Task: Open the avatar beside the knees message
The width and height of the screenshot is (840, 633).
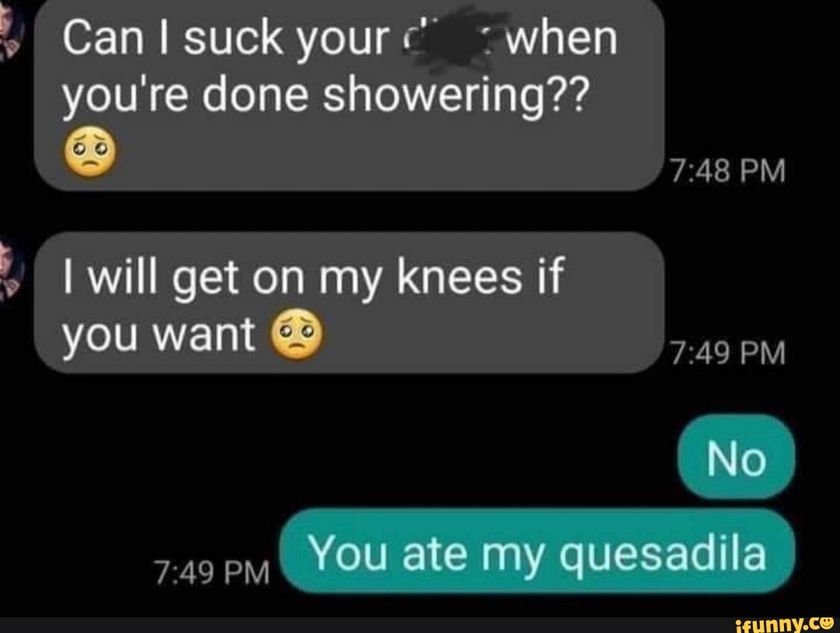Action: [x=12, y=271]
